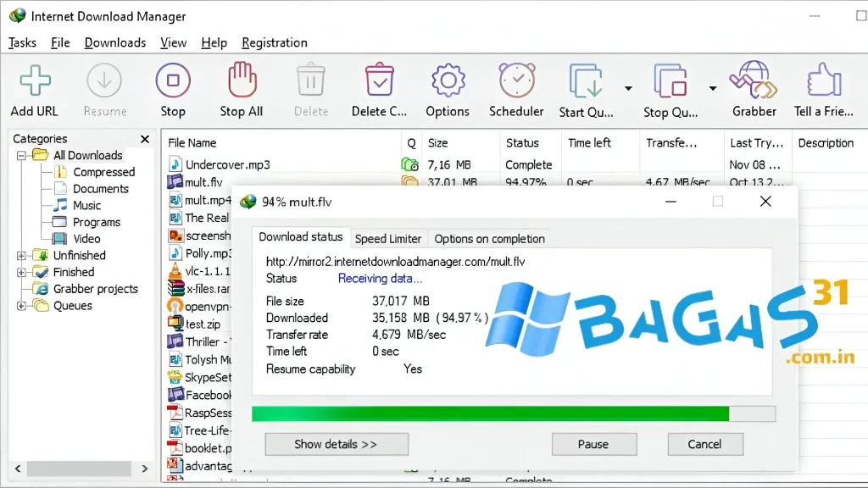Click the RaspSess PDF file icon
The image size is (868, 488).
pos(175,413)
